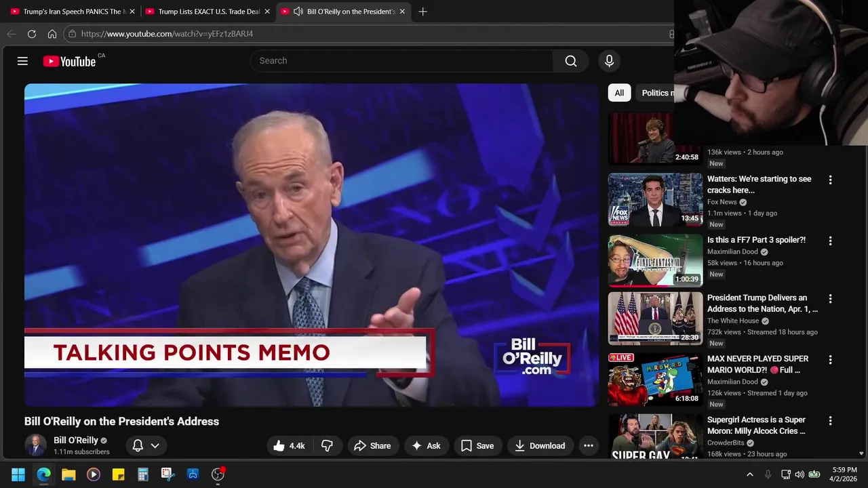868x488 pixels.
Task: Open the Final Fantasy spoiler thumbnail
Action: coord(655,260)
